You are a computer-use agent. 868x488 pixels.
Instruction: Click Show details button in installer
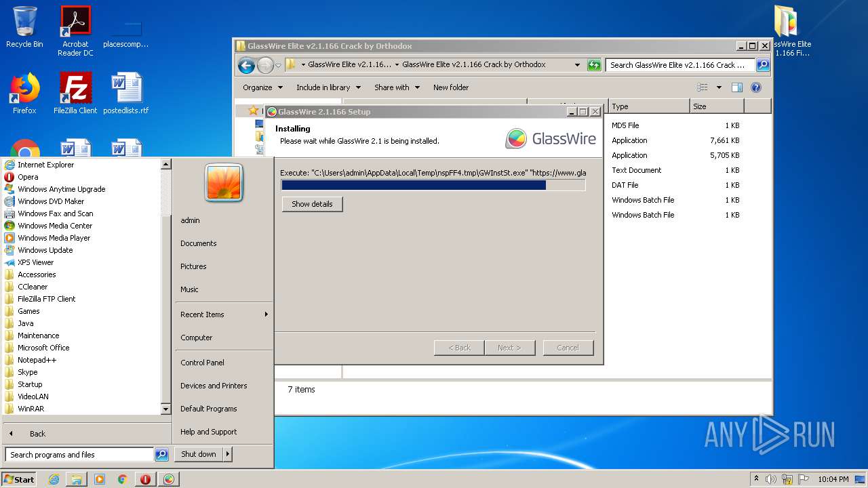tap(312, 204)
